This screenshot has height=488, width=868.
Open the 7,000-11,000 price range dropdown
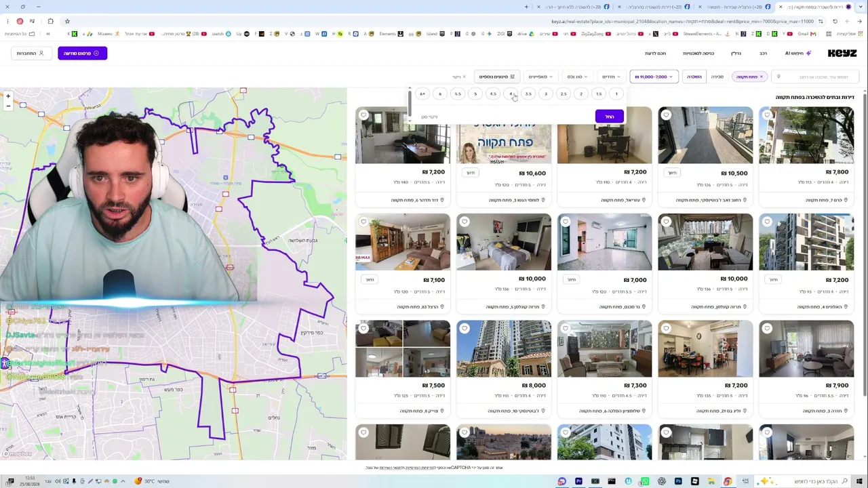click(653, 77)
